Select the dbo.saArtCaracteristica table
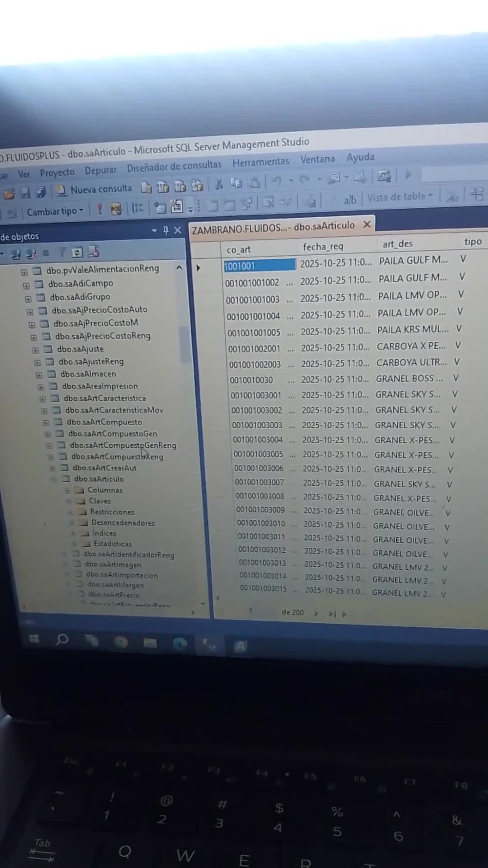This screenshot has height=868, width=488. 104,398
